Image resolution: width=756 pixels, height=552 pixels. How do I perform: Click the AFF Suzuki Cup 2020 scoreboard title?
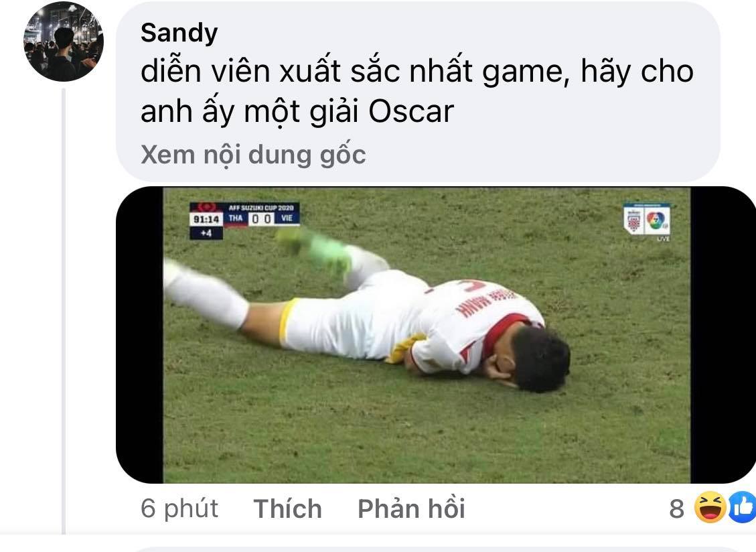(x=261, y=208)
